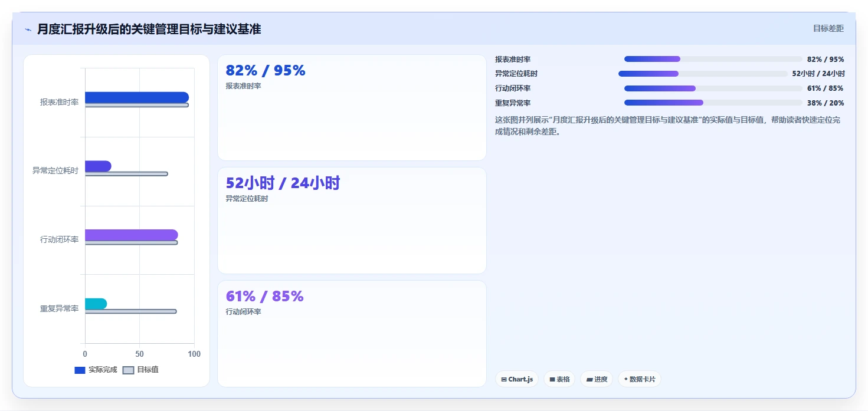The height and width of the screenshot is (411, 868).
Task: Click the 目标差距 label in the header
Action: 828,28
